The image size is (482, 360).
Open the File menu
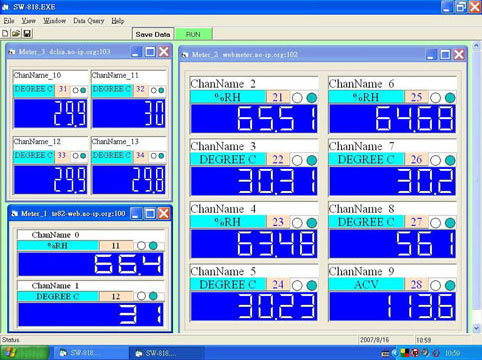click(9, 21)
